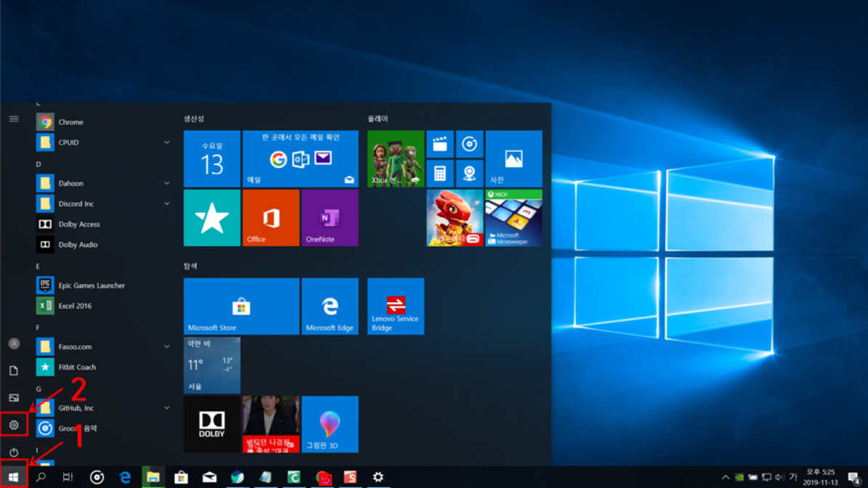Screen dimensions: 868x488
Task: Open the DOLBY tile
Action: tap(212, 424)
